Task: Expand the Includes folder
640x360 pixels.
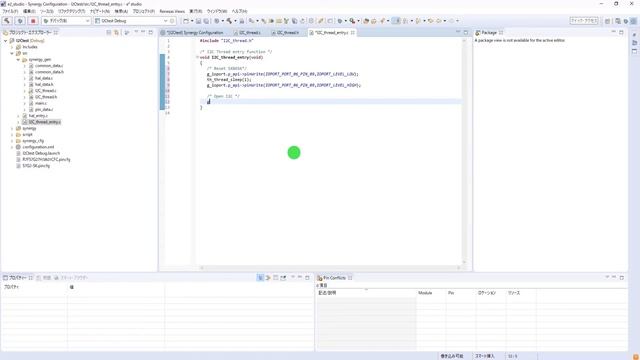Action: (x=12, y=47)
